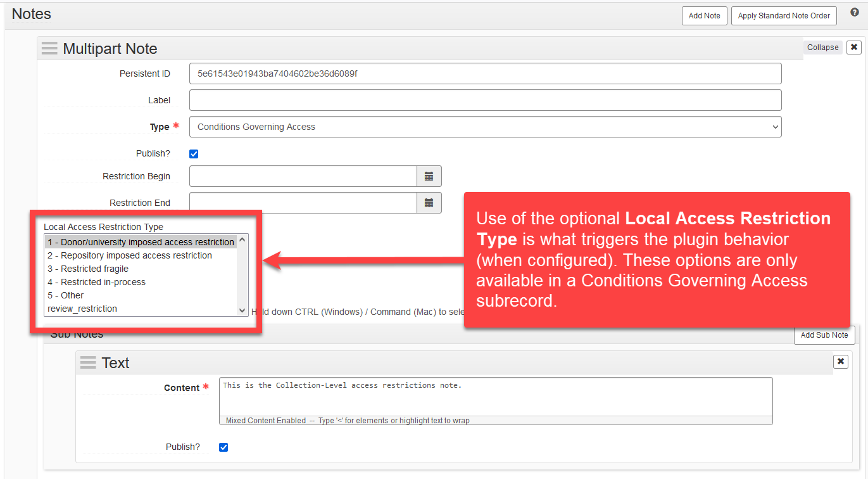Click the Add Note button
The image size is (868, 479).
tap(704, 16)
